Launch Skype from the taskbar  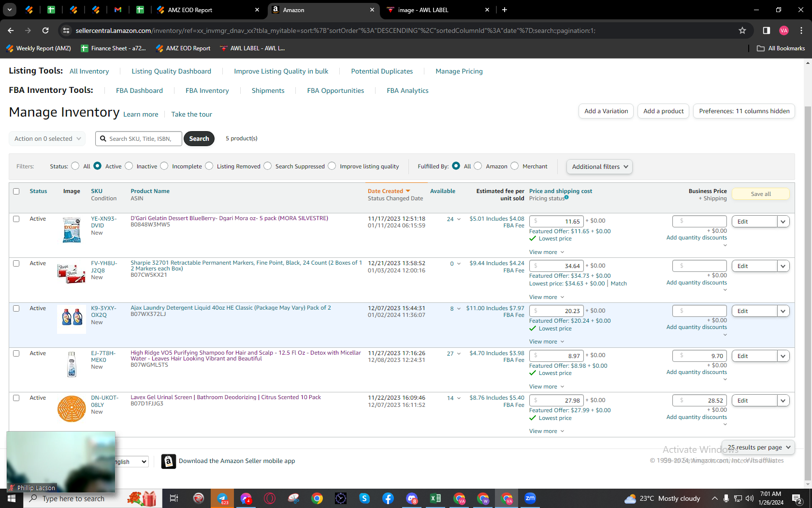[364, 498]
